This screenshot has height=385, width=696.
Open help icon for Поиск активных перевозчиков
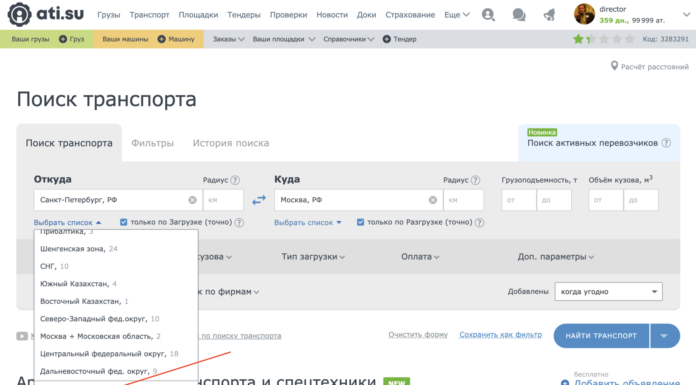666,143
